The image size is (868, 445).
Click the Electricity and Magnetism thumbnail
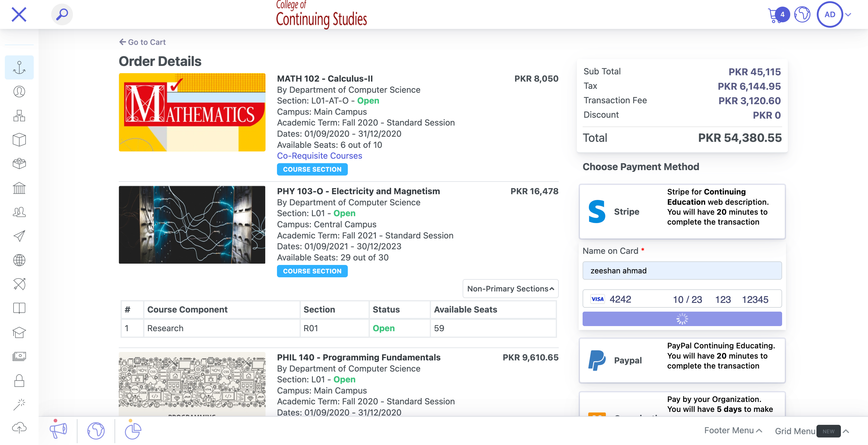coord(192,225)
